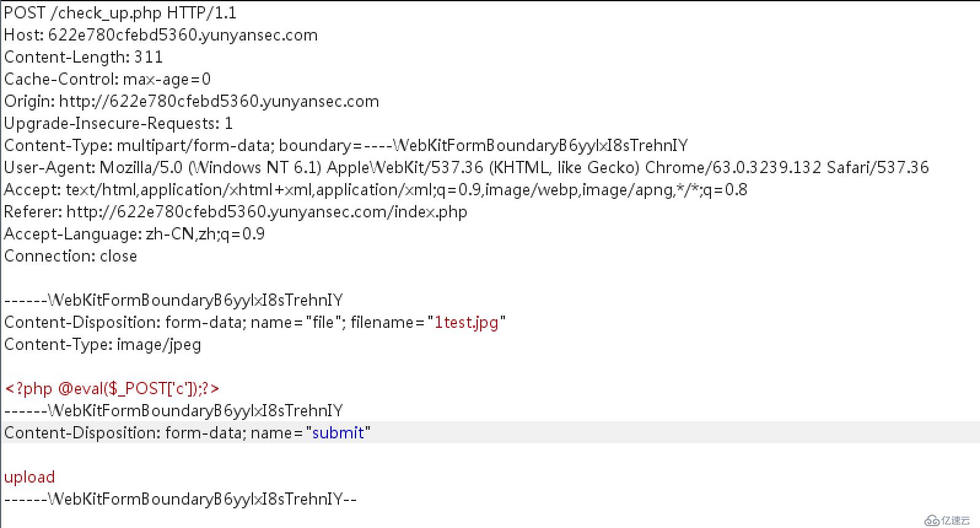Click the 'Upgrade-Insecure-Requests: 1' header
This screenshot has height=528, width=980.
pyautogui.click(x=119, y=123)
